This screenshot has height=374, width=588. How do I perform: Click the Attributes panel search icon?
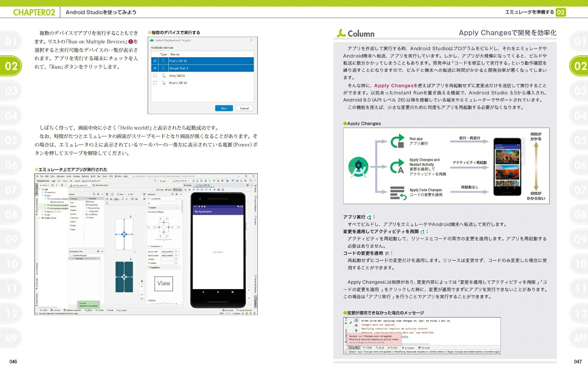coord(172,194)
